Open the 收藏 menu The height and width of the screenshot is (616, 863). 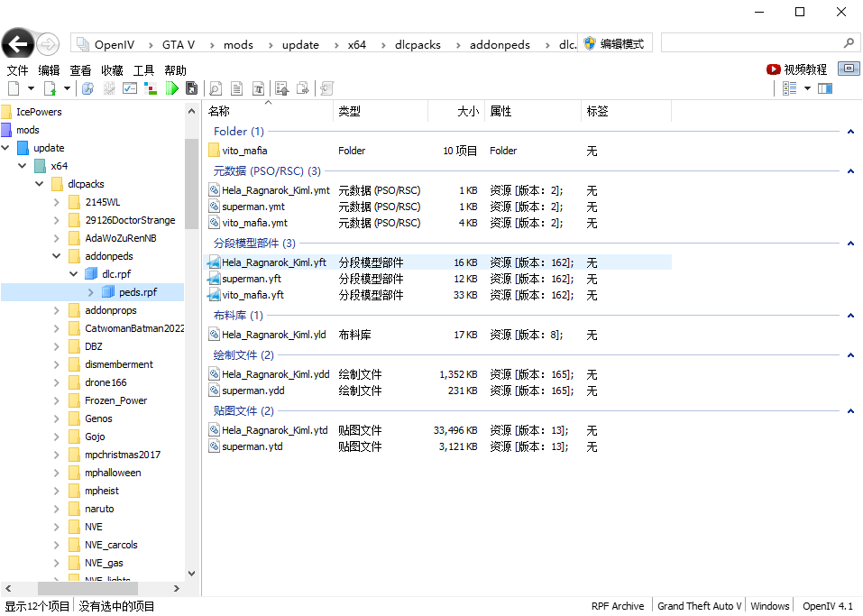tap(113, 70)
